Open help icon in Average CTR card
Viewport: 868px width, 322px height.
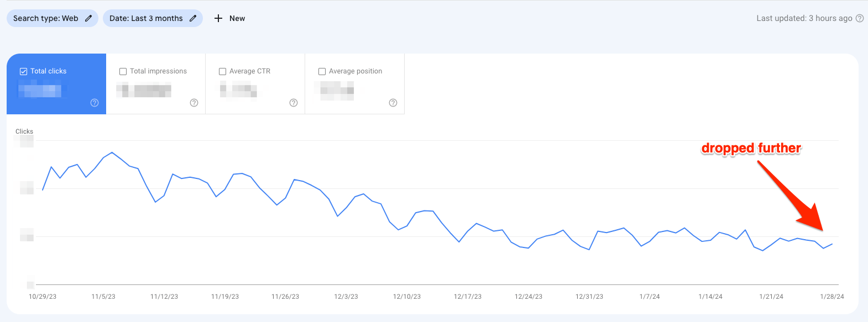point(294,103)
